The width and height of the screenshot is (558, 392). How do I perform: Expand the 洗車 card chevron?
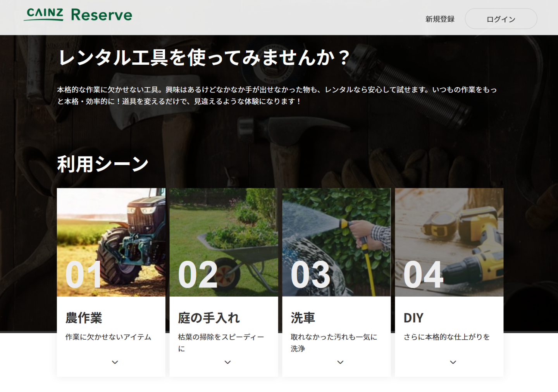point(340,362)
